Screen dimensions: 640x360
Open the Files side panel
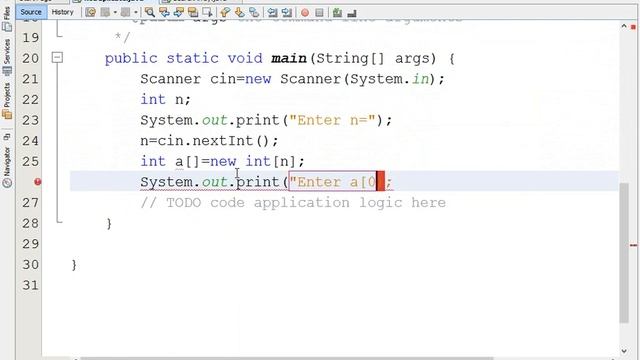pos(7,19)
